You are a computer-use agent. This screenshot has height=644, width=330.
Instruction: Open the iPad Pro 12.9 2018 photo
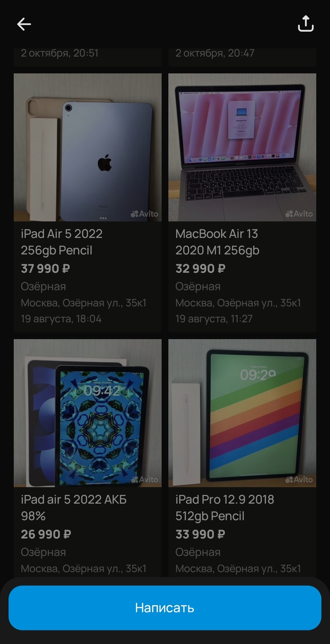[242, 413]
